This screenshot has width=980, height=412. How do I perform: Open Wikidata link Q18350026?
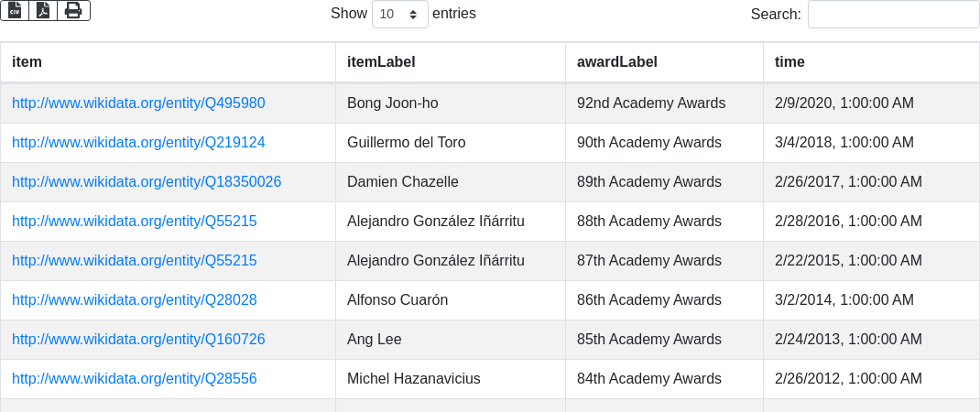(147, 182)
